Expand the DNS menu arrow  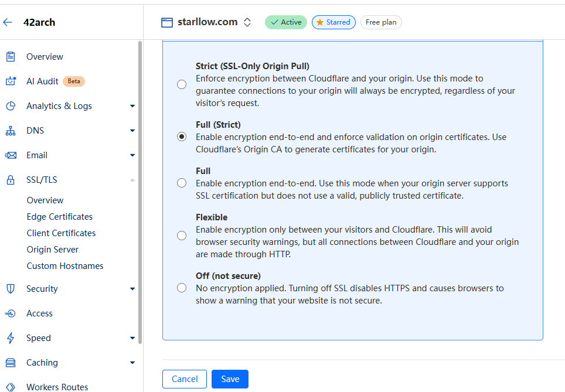click(x=132, y=131)
